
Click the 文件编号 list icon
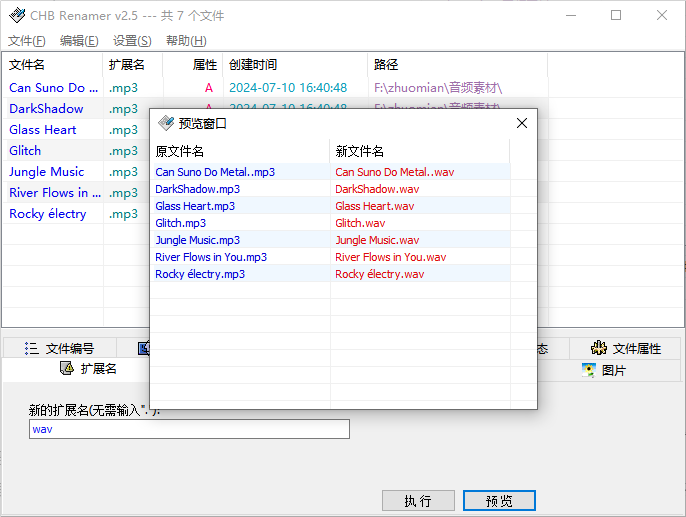pyautogui.click(x=32, y=348)
